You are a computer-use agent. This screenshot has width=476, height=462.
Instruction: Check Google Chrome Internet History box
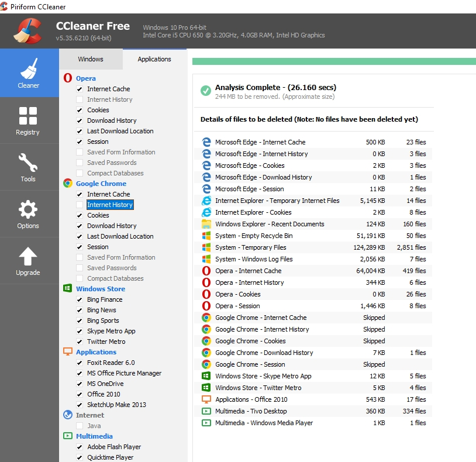80,205
